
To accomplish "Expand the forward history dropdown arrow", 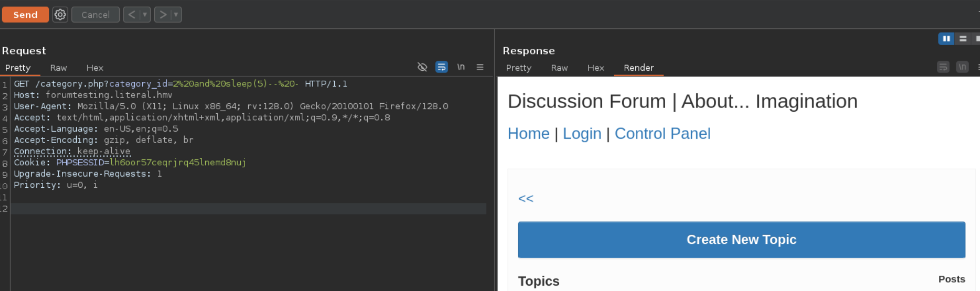I will click(x=176, y=15).
